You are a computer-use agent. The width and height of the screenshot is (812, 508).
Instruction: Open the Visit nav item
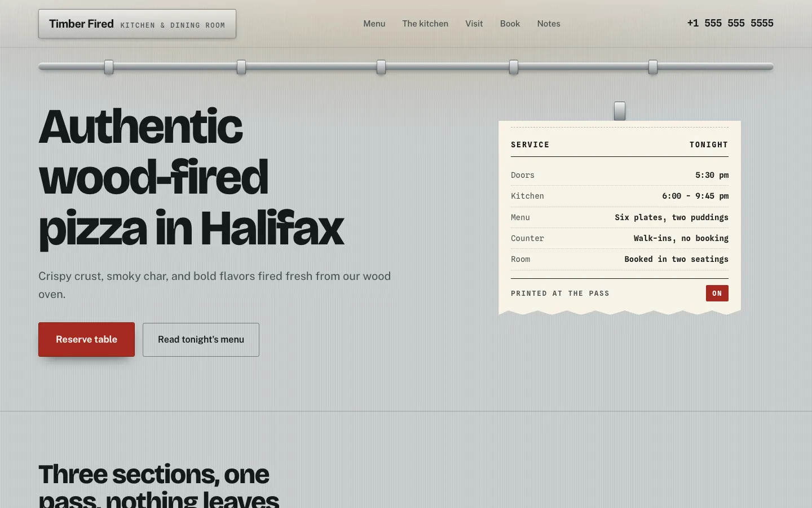474,24
